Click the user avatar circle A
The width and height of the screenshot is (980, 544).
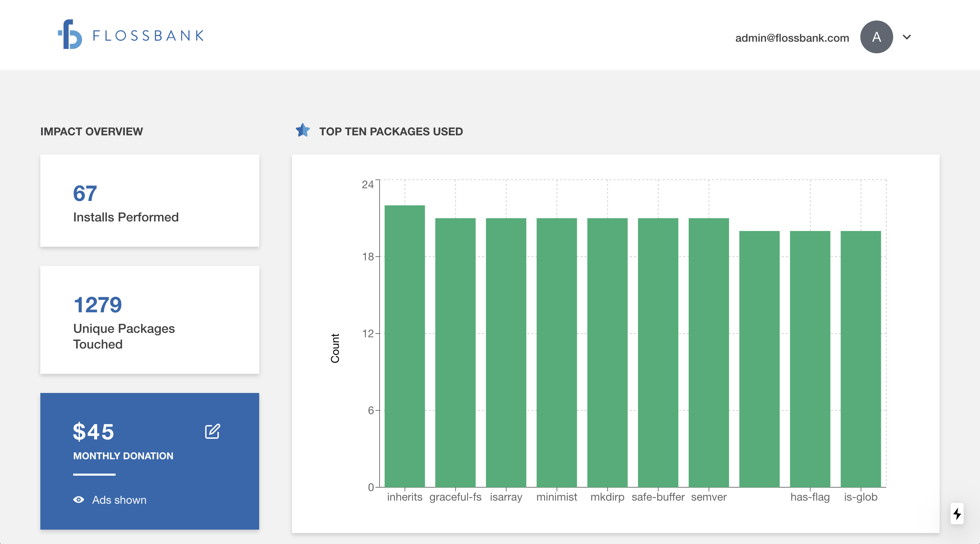(876, 37)
